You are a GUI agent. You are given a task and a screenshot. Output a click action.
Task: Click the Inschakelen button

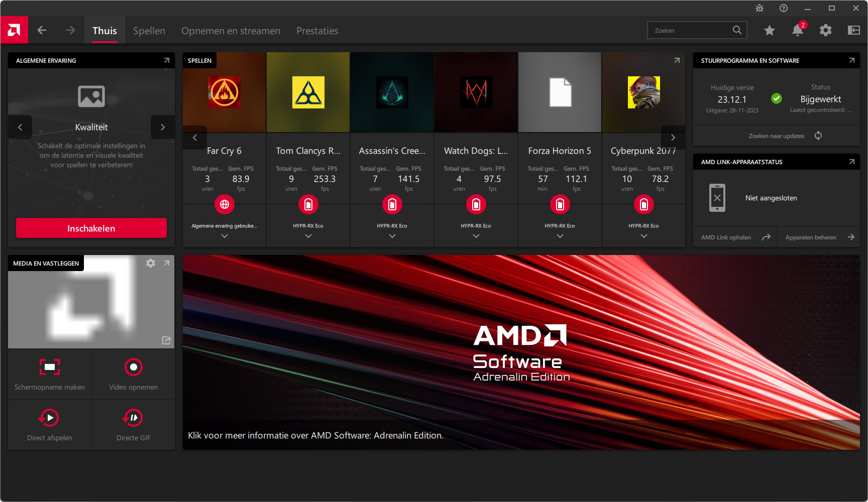(91, 228)
